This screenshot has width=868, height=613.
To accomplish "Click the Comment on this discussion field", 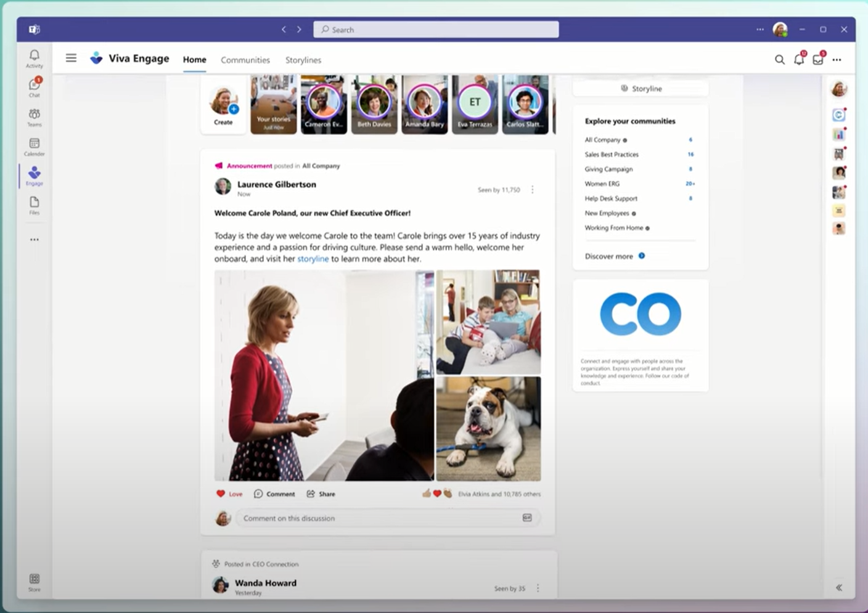I will 379,518.
